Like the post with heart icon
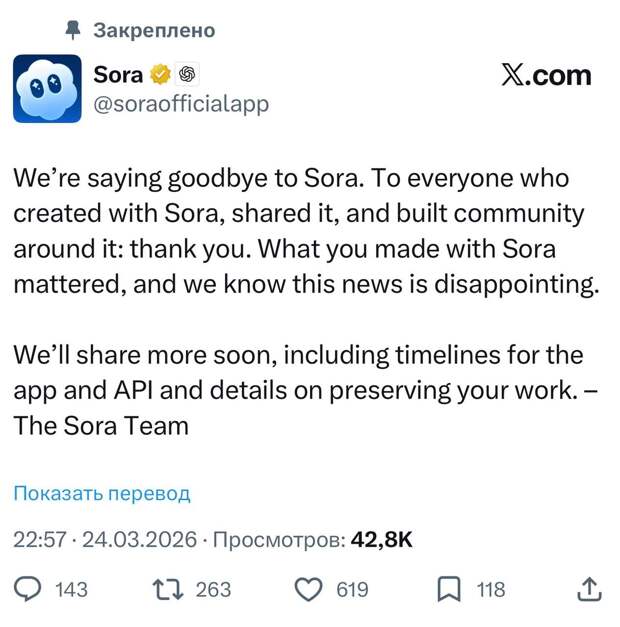Viewport: 620px width, 627px height. tap(311, 589)
